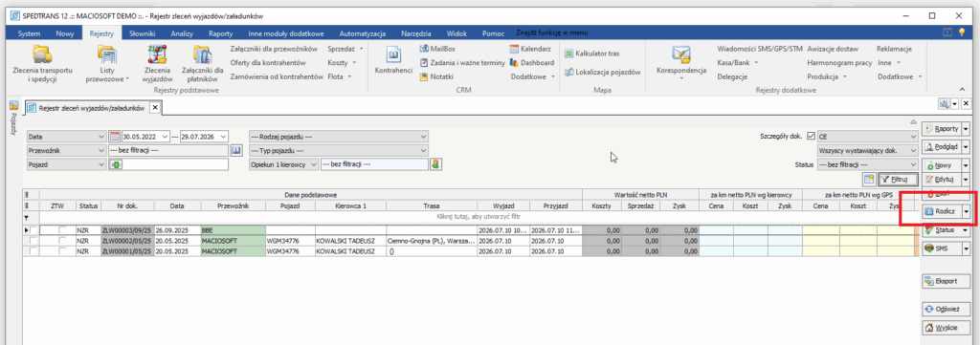Switch to the Słowniki ribbon tab

pos(142,33)
